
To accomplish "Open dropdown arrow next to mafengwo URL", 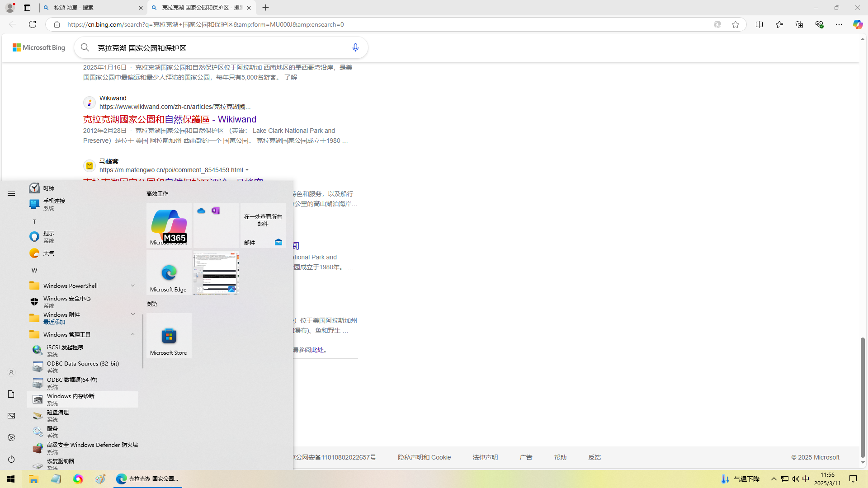I will pos(247,170).
